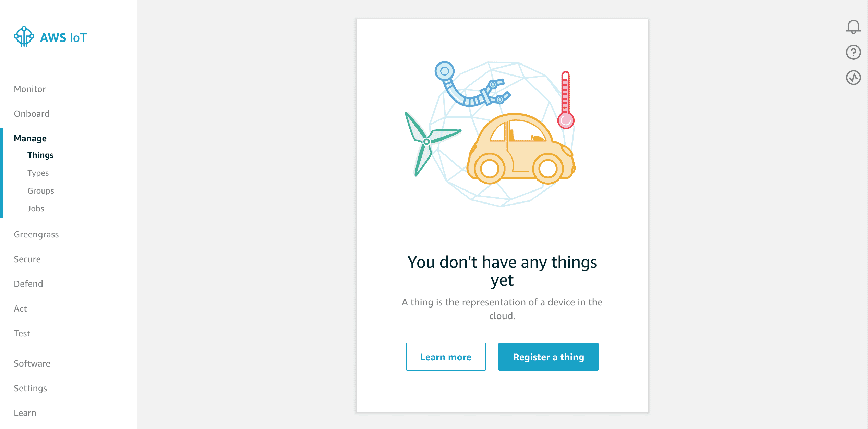Open the notifications bell icon
The height and width of the screenshot is (429, 868).
click(853, 27)
